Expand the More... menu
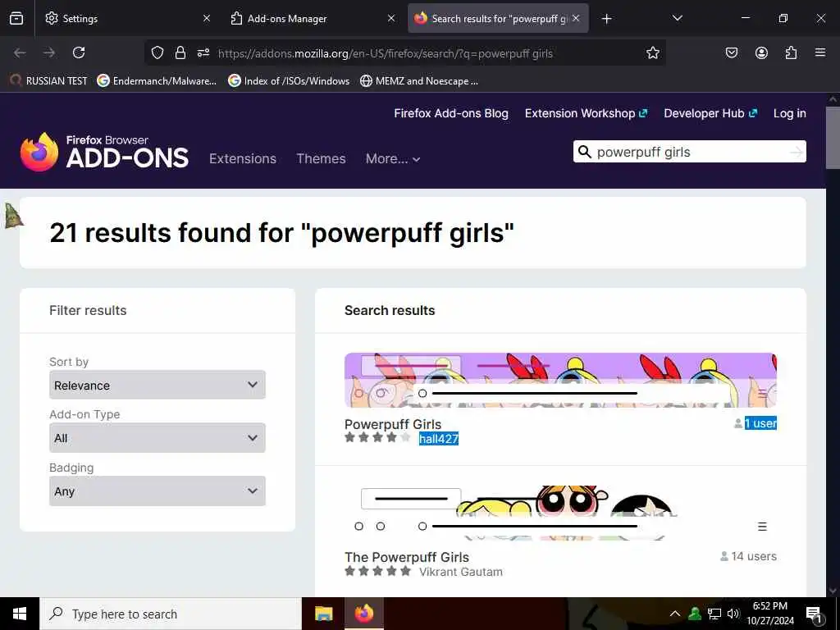 [x=393, y=158]
